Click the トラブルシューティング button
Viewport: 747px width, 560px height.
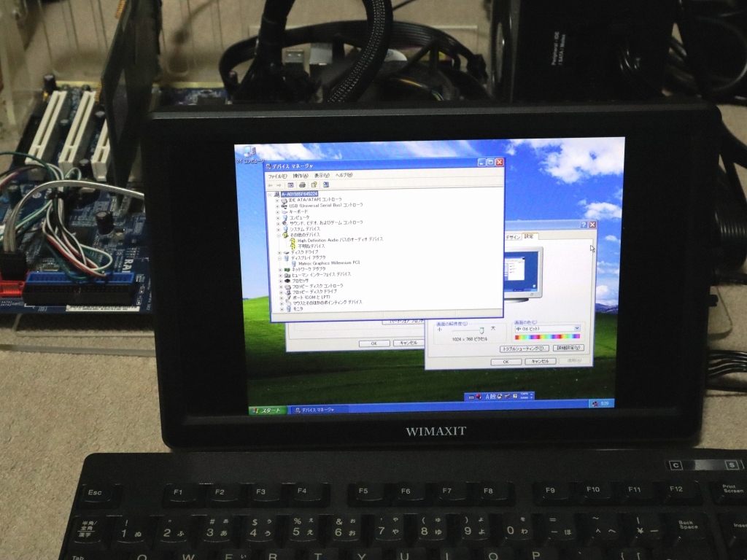524,349
